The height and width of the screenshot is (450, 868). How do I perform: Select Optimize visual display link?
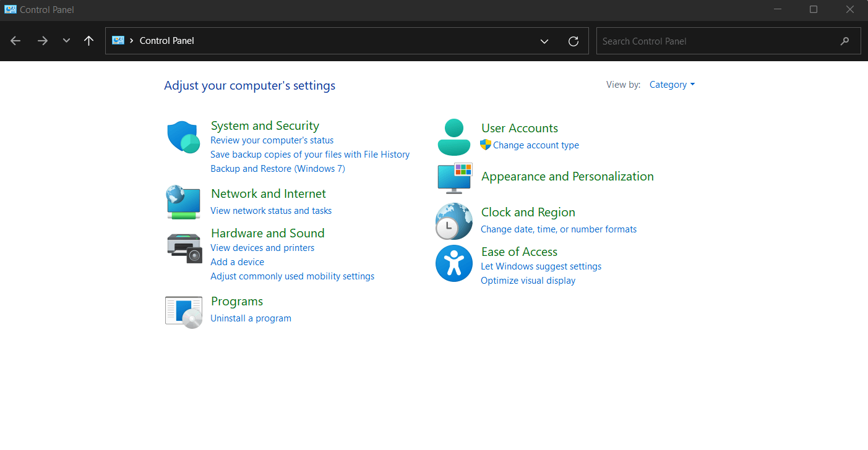[x=528, y=281]
